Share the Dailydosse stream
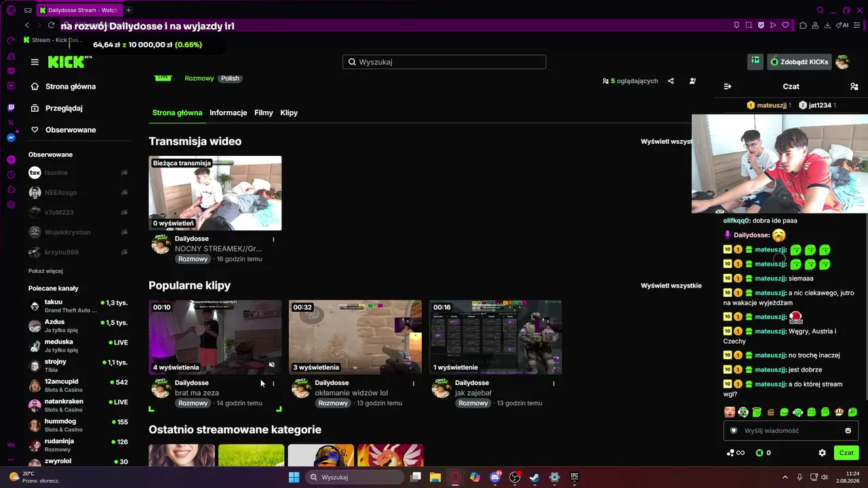 [671, 81]
